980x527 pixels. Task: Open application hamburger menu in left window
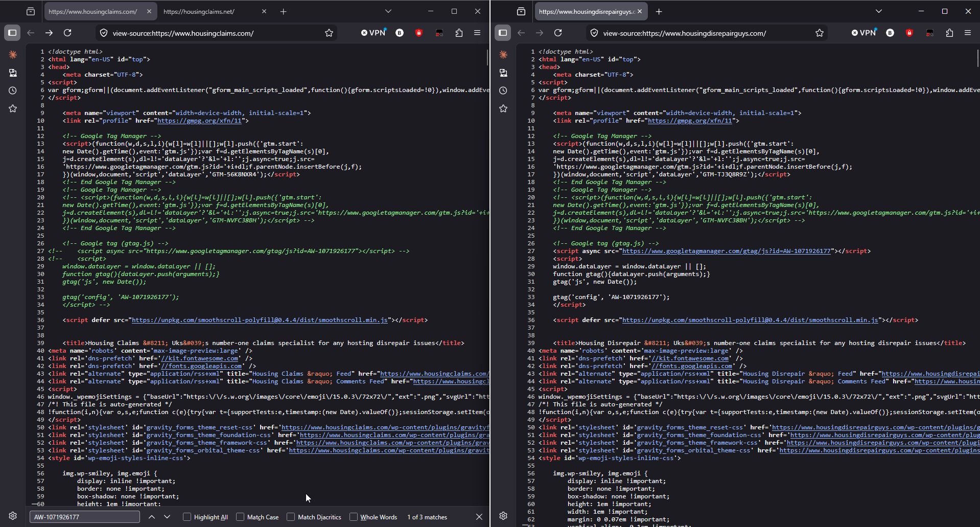click(477, 33)
